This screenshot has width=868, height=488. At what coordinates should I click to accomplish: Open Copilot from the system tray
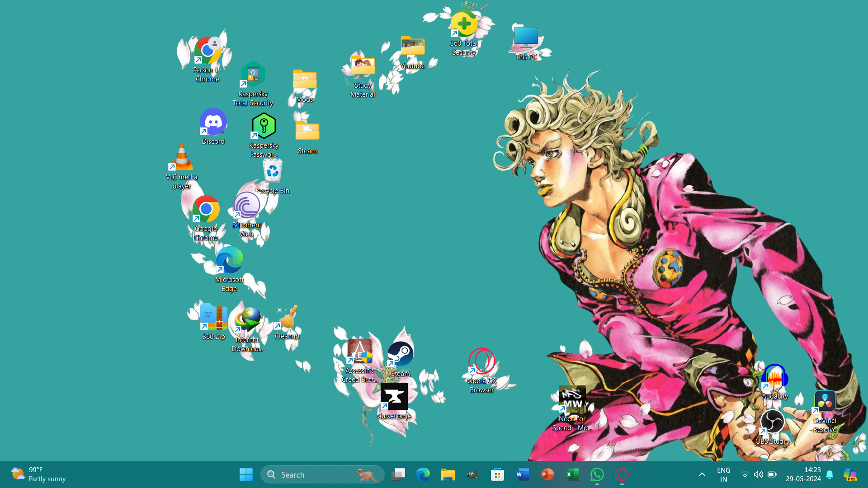[x=851, y=474]
